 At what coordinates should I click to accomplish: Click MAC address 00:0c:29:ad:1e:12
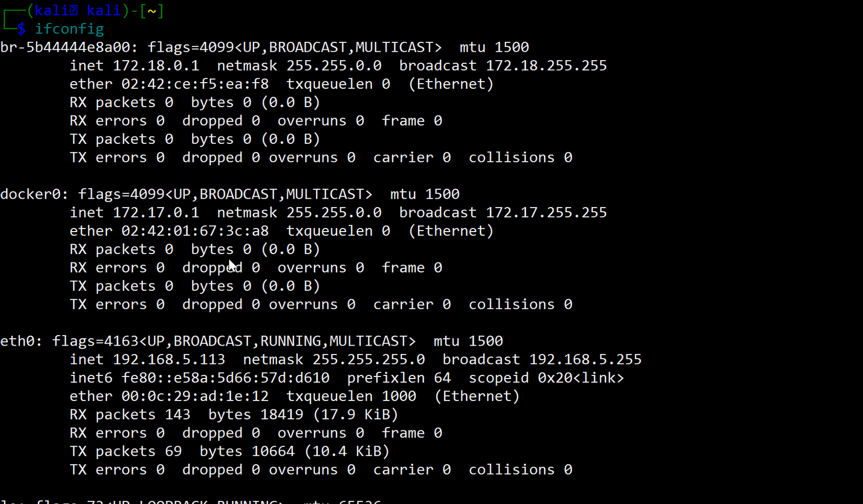(195, 396)
